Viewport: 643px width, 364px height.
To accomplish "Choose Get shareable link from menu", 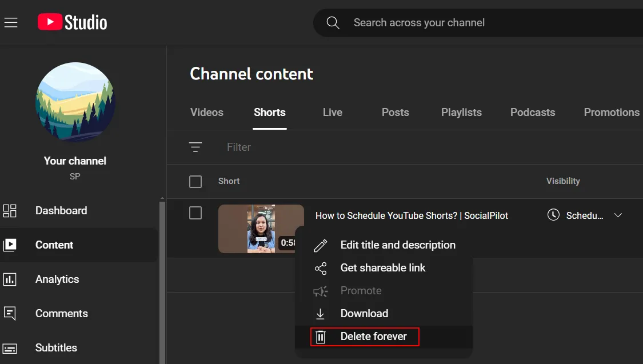I will tap(383, 268).
